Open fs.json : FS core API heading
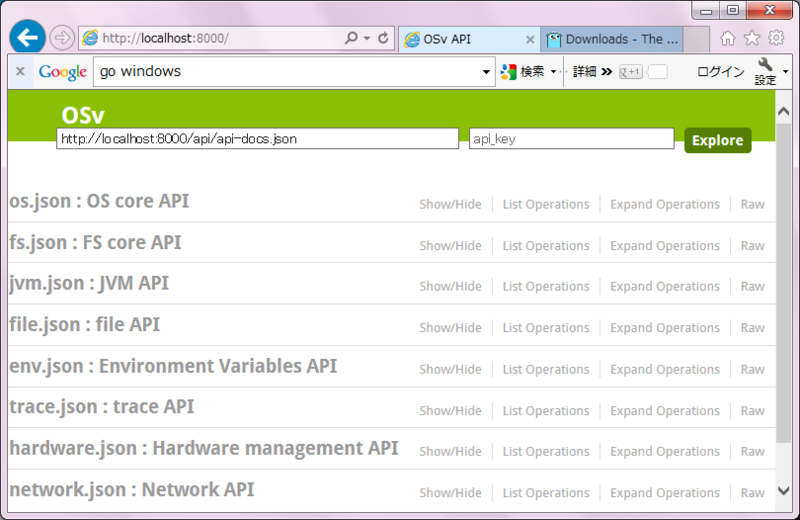 95,242
